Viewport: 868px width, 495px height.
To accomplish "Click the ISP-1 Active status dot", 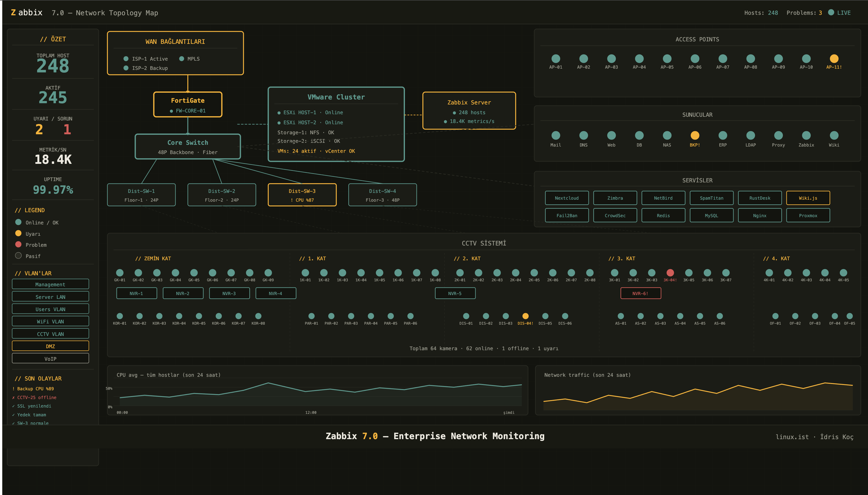I will click(x=126, y=59).
